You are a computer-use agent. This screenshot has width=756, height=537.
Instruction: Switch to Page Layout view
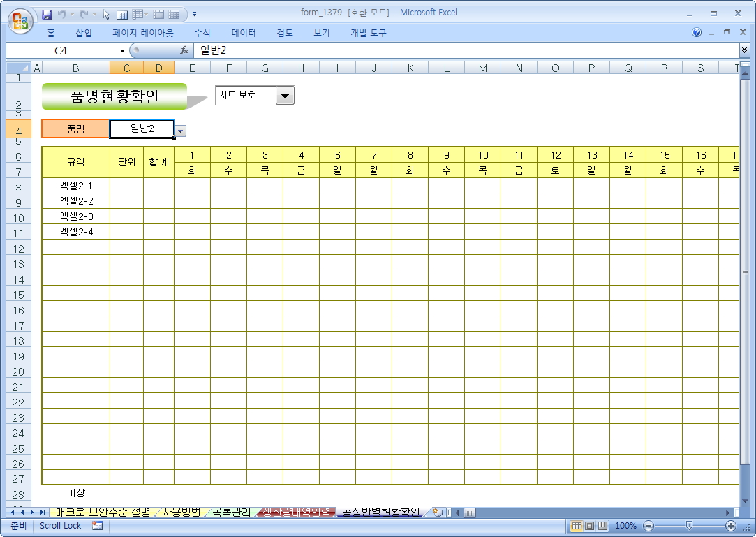(590, 526)
